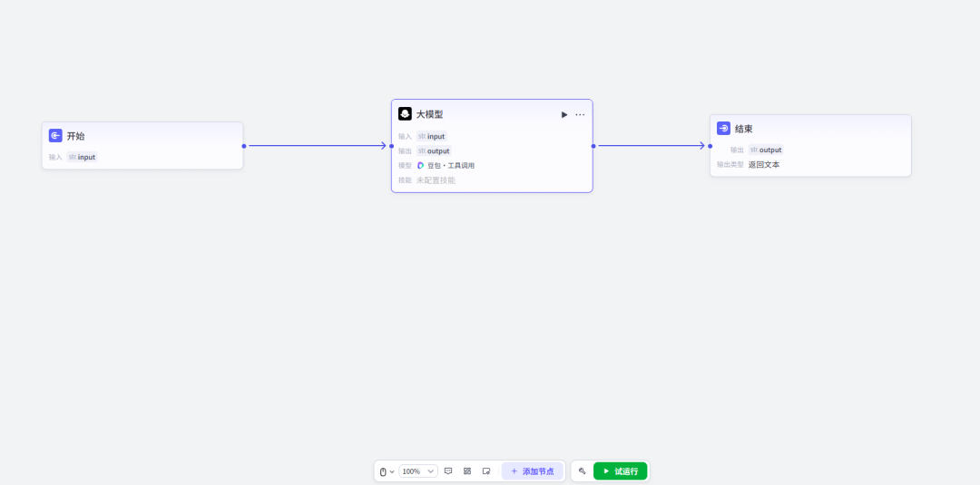The image size is (980, 485).
Task: Click the 未配置技能 text
Action: click(436, 180)
